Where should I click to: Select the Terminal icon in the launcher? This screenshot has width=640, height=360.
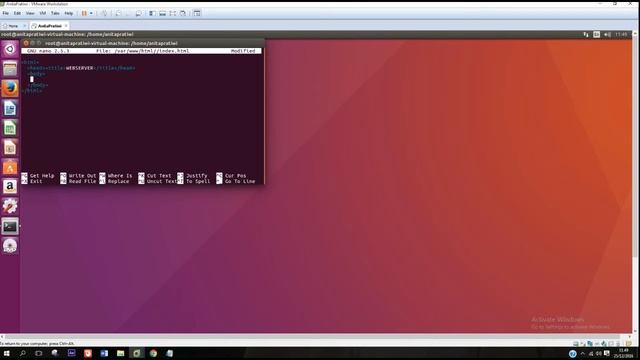point(10,226)
